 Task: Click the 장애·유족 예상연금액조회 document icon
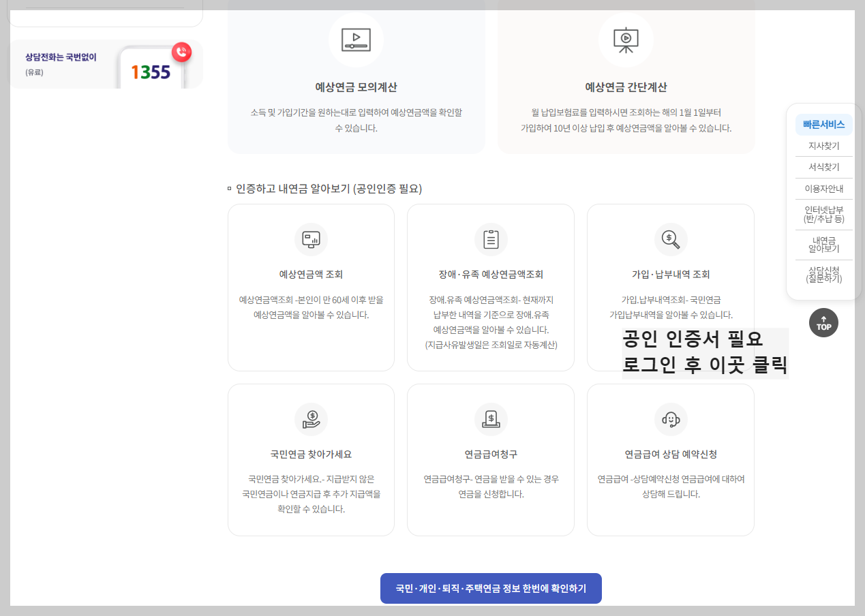point(490,239)
